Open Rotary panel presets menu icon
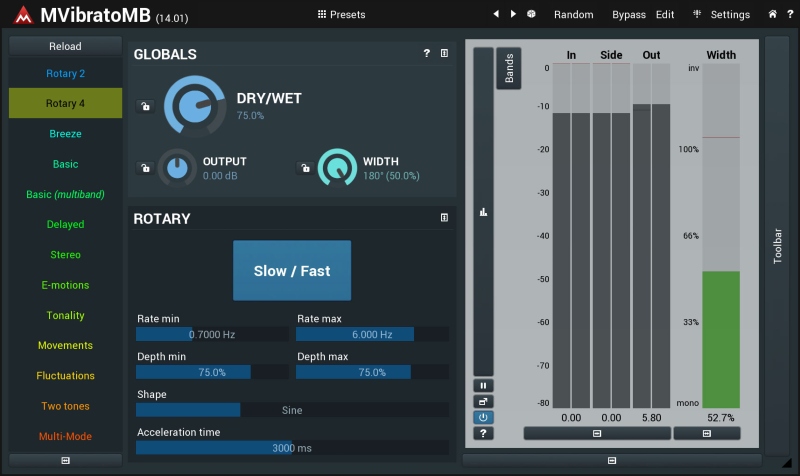This screenshot has width=800, height=476. [444, 218]
